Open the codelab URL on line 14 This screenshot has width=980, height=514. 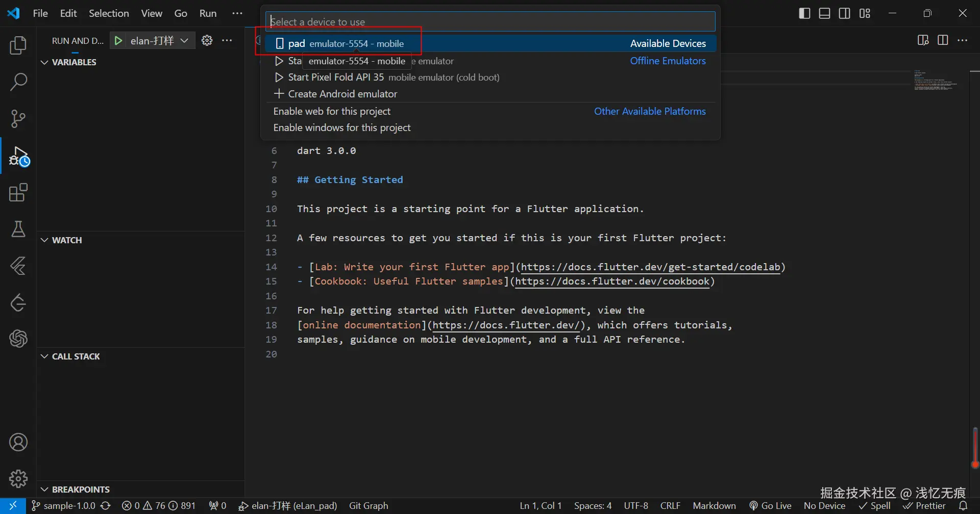pyautogui.click(x=651, y=267)
